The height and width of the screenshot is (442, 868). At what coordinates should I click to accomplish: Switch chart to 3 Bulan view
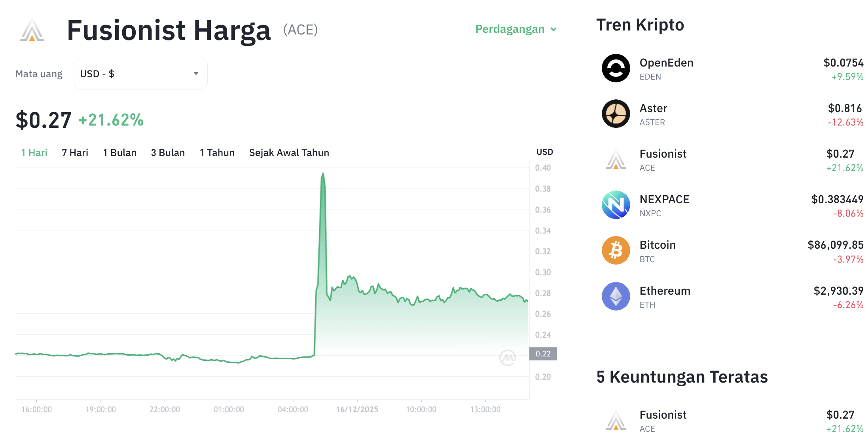point(168,152)
